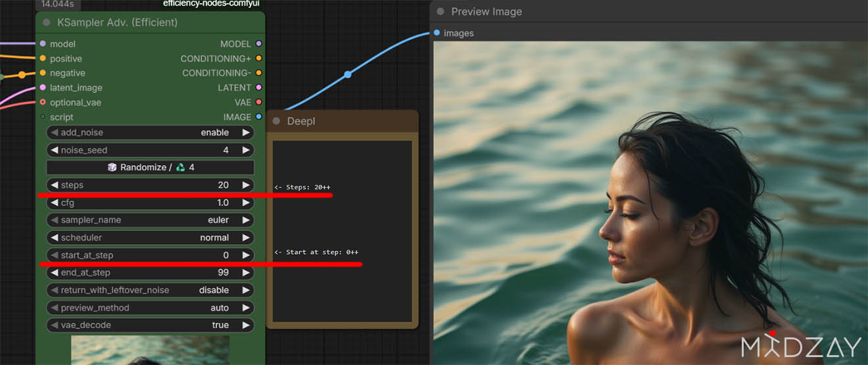Screen dimensions: 868x365
Task: Open the scheduler normal dropdown
Action: click(x=150, y=237)
